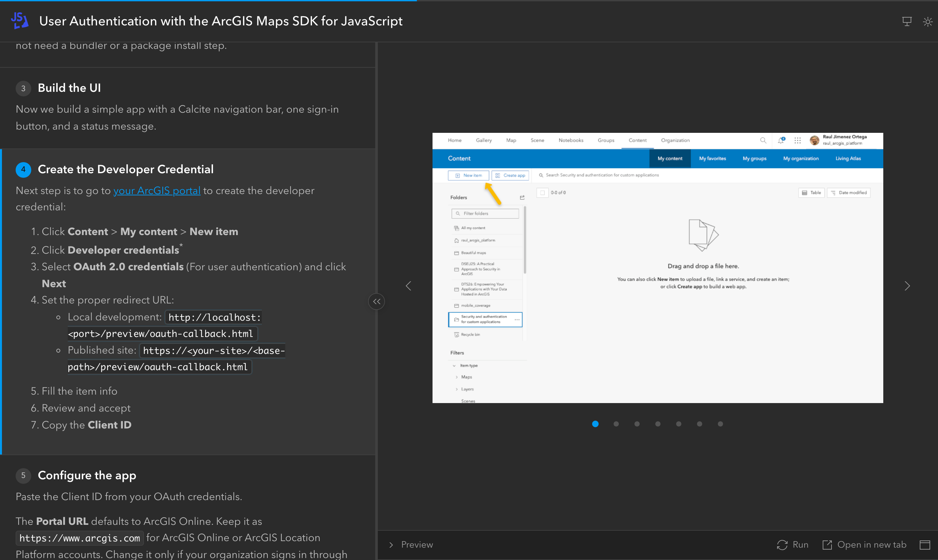Open app launcher grid icon in portal
The width and height of the screenshot is (938, 560).
click(797, 140)
